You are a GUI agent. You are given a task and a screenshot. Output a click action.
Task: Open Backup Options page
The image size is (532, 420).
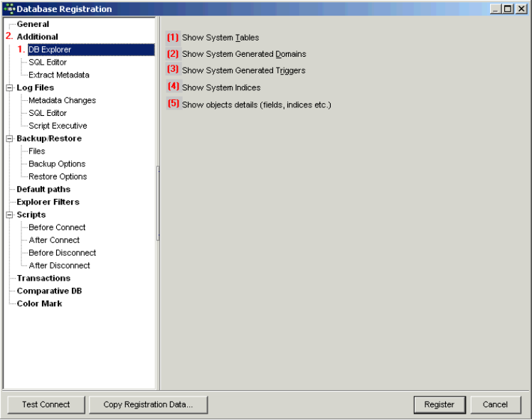point(57,164)
